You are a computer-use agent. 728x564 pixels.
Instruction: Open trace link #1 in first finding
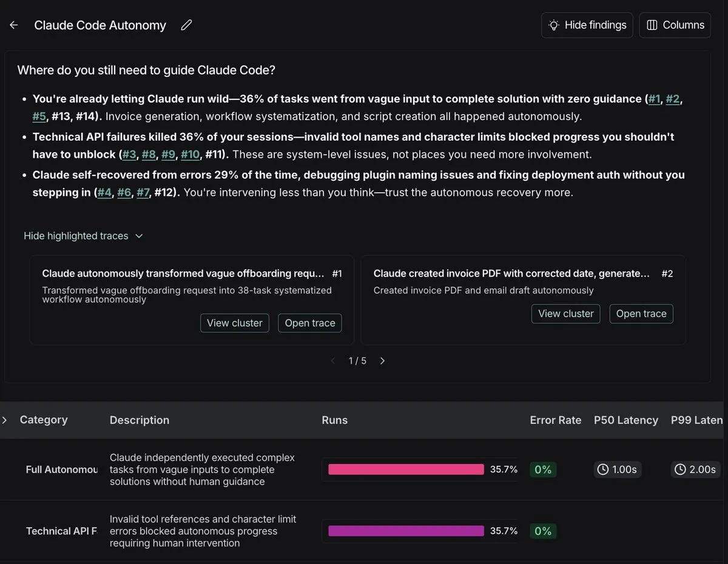pos(654,99)
